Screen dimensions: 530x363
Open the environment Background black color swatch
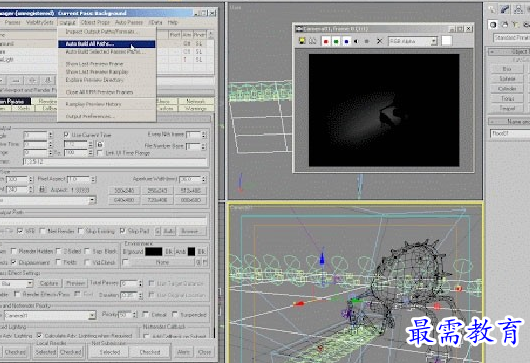pos(154,251)
